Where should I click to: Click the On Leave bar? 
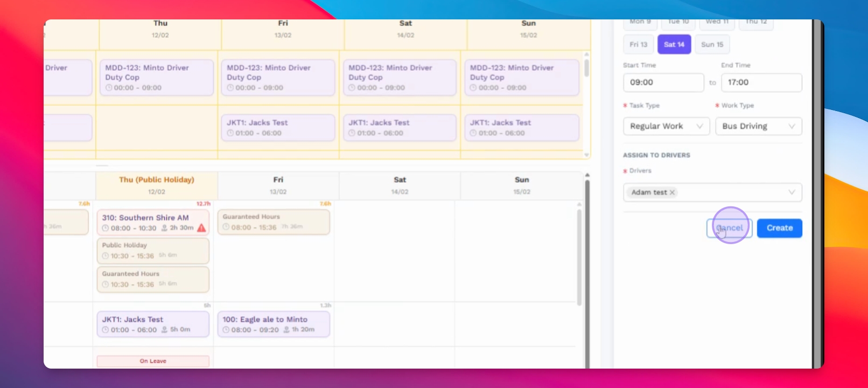click(x=153, y=361)
